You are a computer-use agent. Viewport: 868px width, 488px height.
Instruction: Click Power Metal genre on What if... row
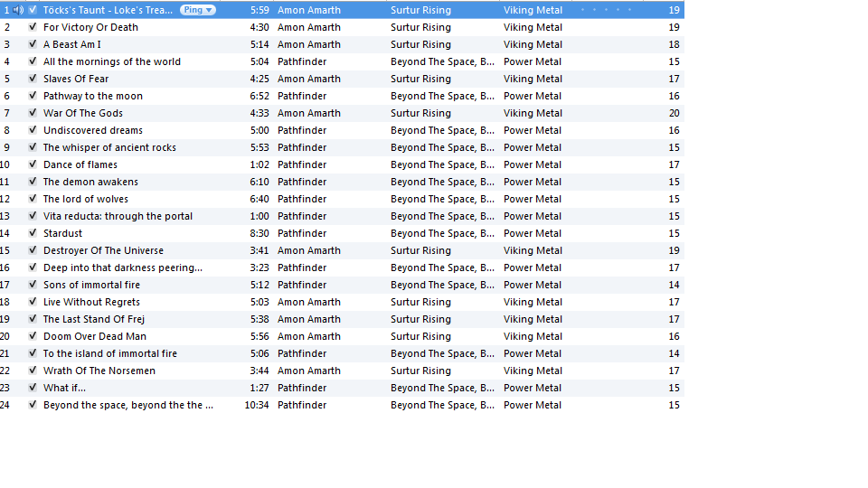click(x=532, y=388)
